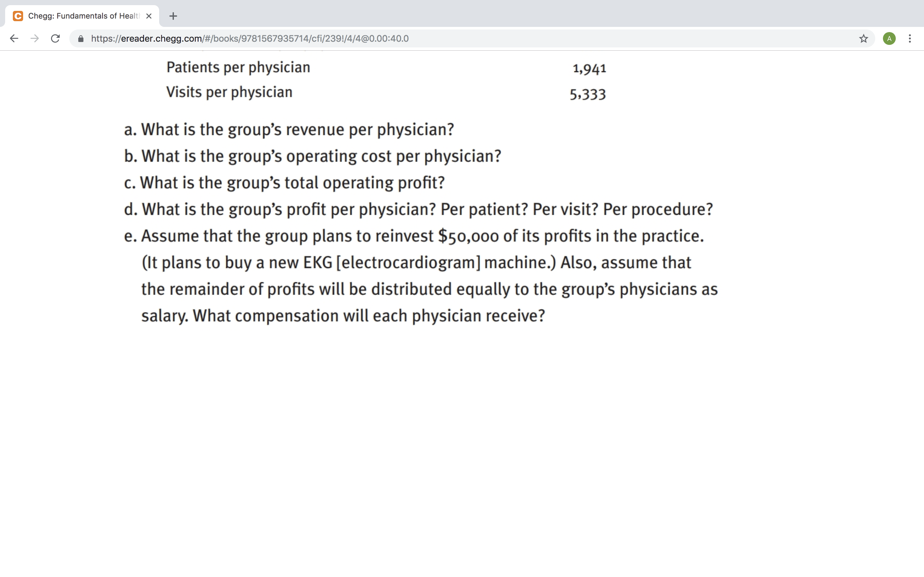View site info via the lock icon
Image resolution: width=924 pixels, height=577 pixels.
pos(81,38)
